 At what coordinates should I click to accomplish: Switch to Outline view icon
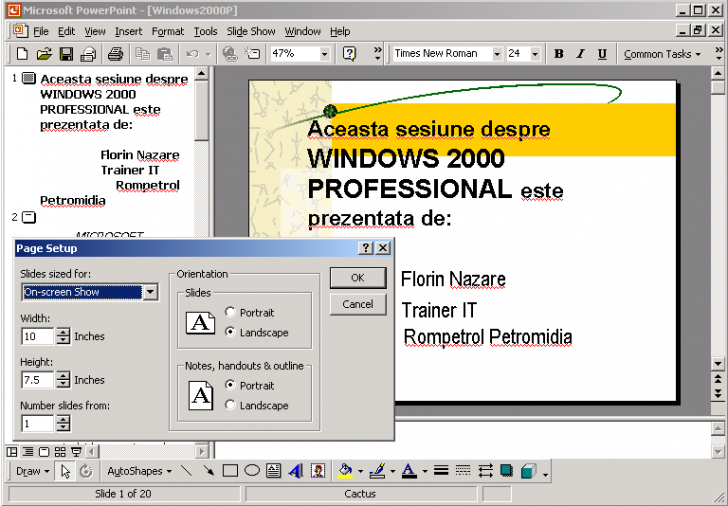coord(28,452)
